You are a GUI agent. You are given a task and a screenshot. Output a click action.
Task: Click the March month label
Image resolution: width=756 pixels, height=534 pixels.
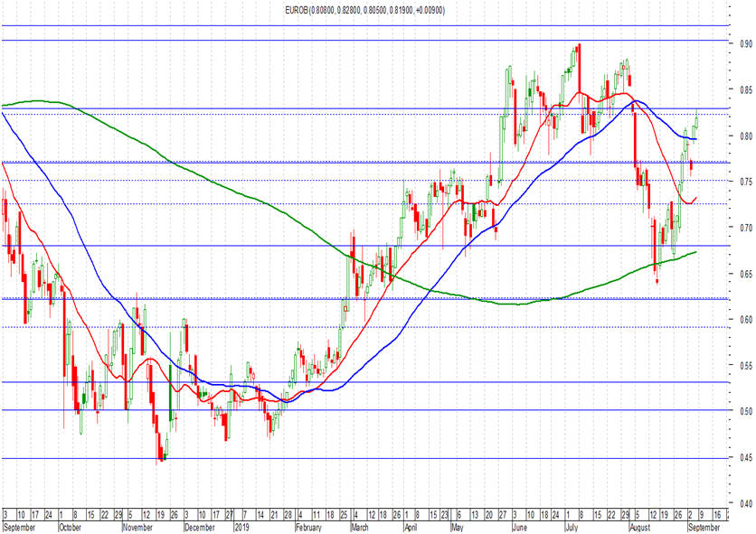coord(360,528)
